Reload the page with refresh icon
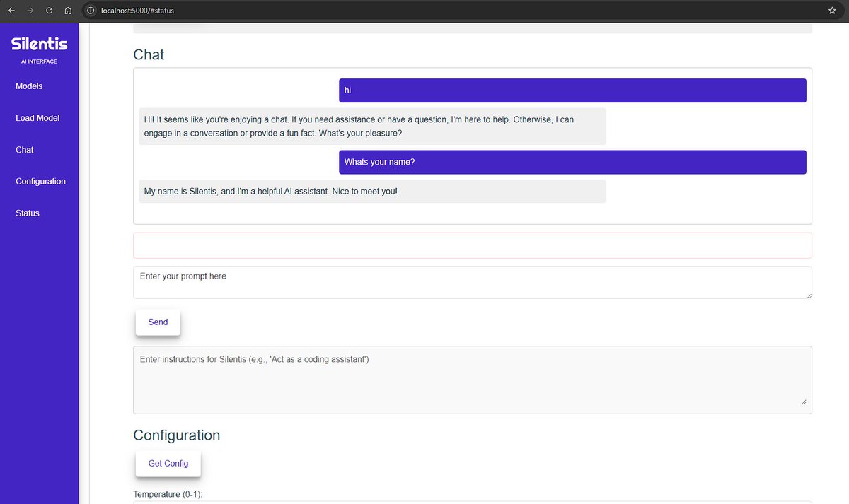This screenshot has height=504, width=849. point(49,11)
